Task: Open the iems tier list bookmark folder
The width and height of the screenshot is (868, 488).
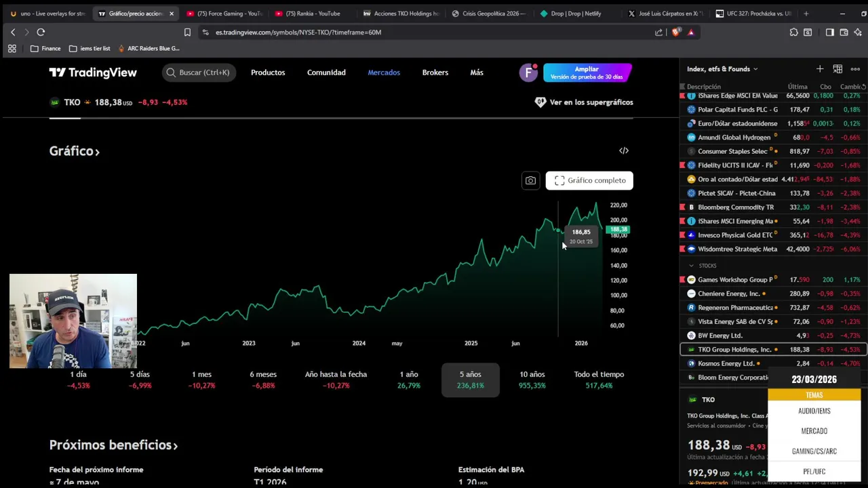Action: pyautogui.click(x=89, y=48)
